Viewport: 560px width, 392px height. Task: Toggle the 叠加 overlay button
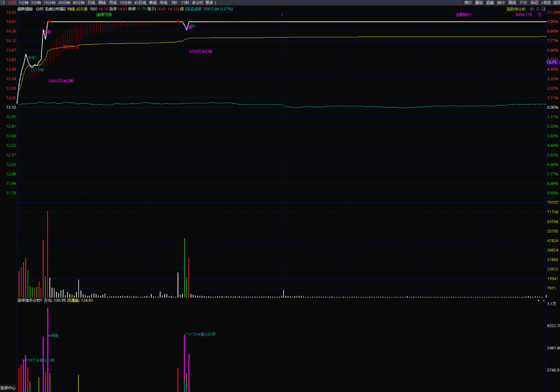coord(479,2)
